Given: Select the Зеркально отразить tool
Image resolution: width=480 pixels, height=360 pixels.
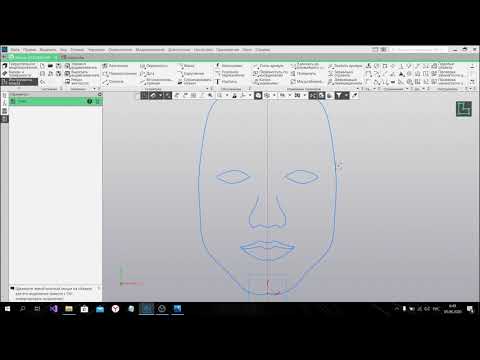Looking at the screenshot, I should (341, 74).
